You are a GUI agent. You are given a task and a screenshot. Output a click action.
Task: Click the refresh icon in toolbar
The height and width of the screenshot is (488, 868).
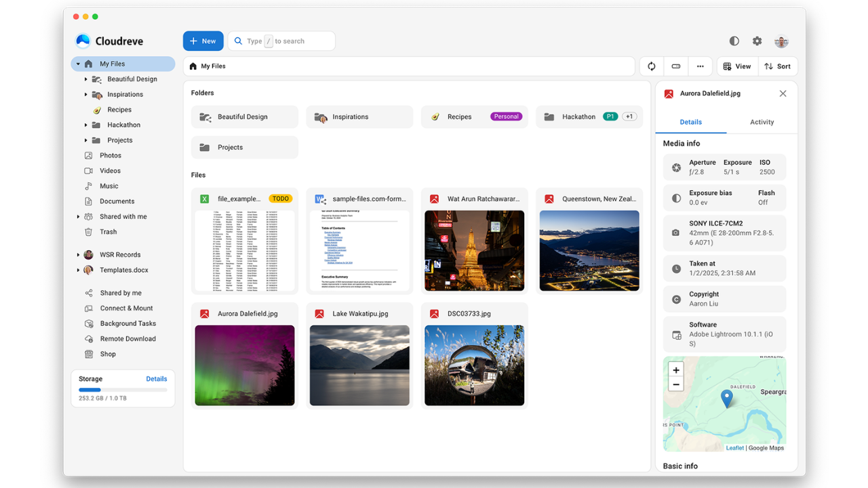pyautogui.click(x=652, y=66)
